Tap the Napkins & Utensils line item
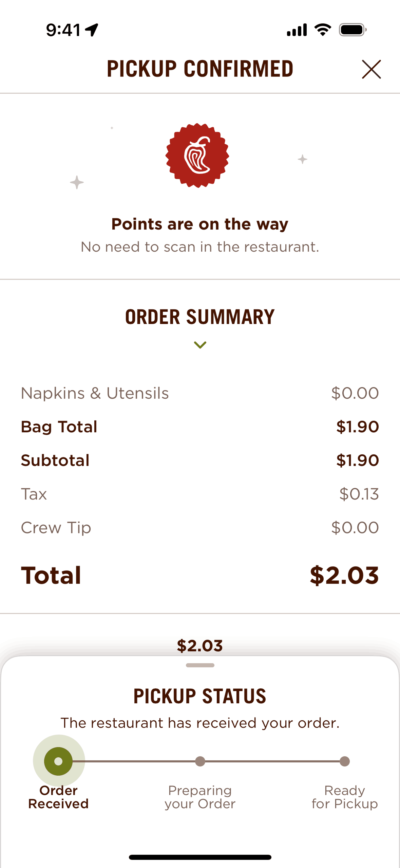Viewport: 400px width, 868px height. [95, 393]
